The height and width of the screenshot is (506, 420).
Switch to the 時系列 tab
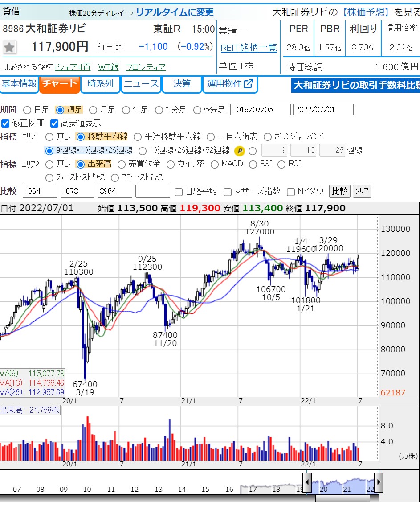[x=100, y=84]
